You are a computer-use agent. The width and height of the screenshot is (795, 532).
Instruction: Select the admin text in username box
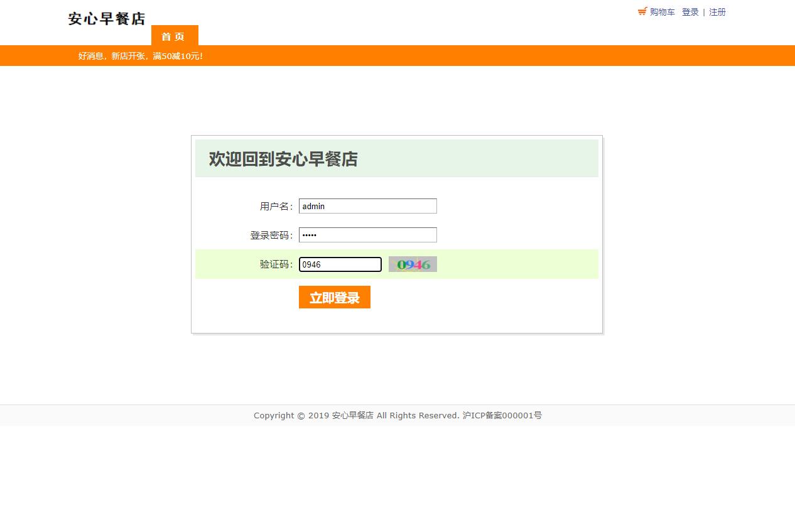tap(313, 206)
